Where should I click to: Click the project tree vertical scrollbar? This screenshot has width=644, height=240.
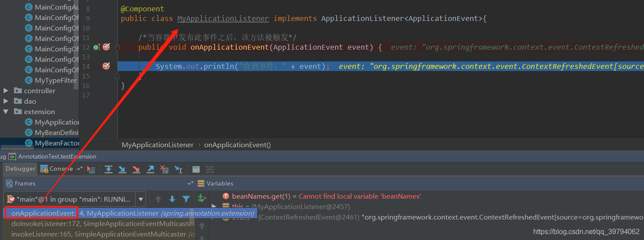click(76, 44)
